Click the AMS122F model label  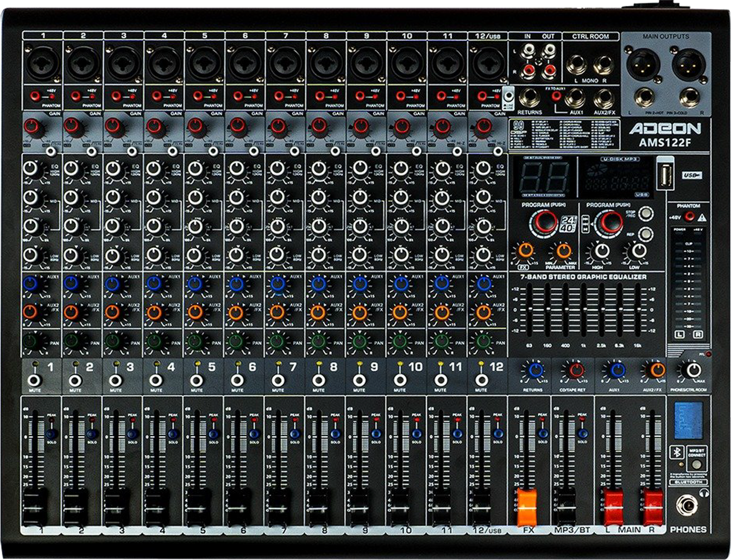[x=665, y=143]
